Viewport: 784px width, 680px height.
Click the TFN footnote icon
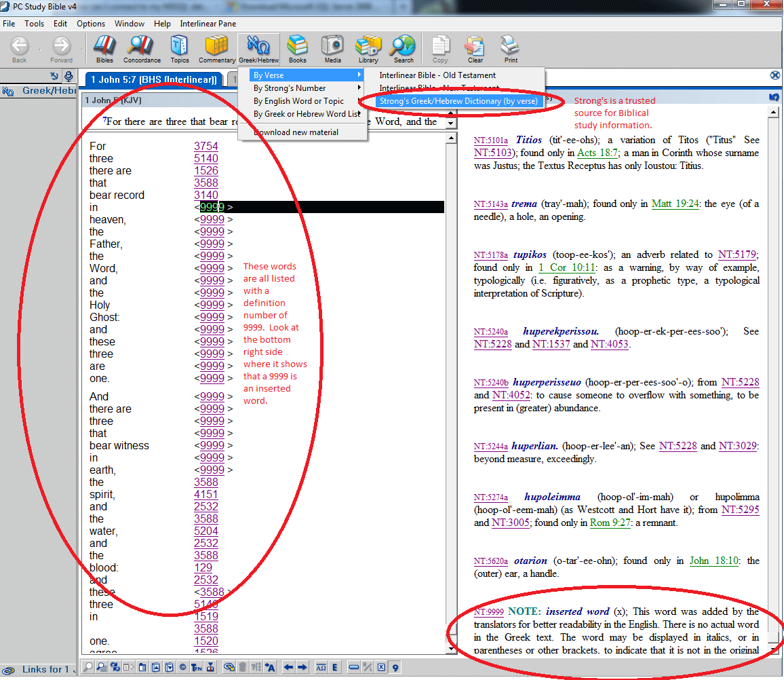tap(197, 667)
